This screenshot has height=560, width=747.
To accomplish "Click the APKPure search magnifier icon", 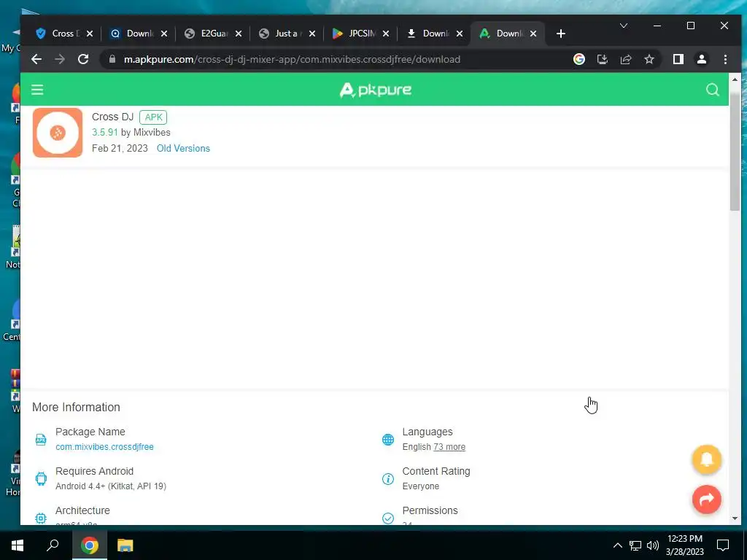I will click(x=712, y=90).
